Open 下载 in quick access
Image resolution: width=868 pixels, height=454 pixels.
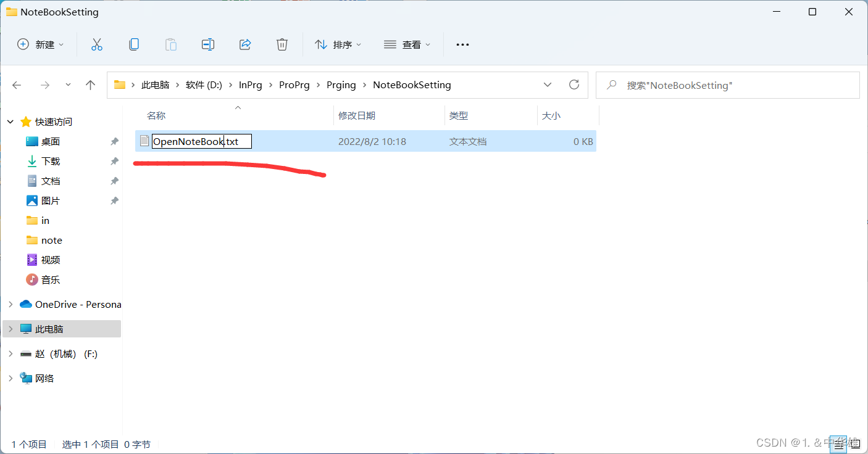pyautogui.click(x=51, y=161)
